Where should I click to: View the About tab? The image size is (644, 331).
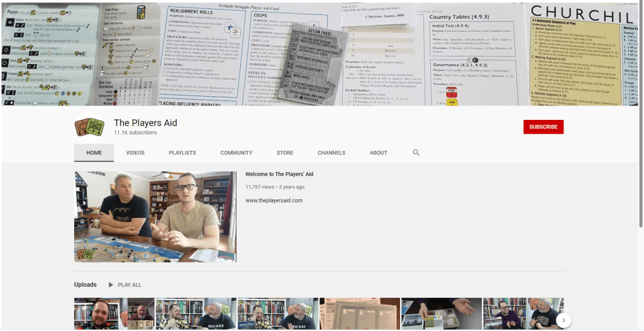(378, 153)
